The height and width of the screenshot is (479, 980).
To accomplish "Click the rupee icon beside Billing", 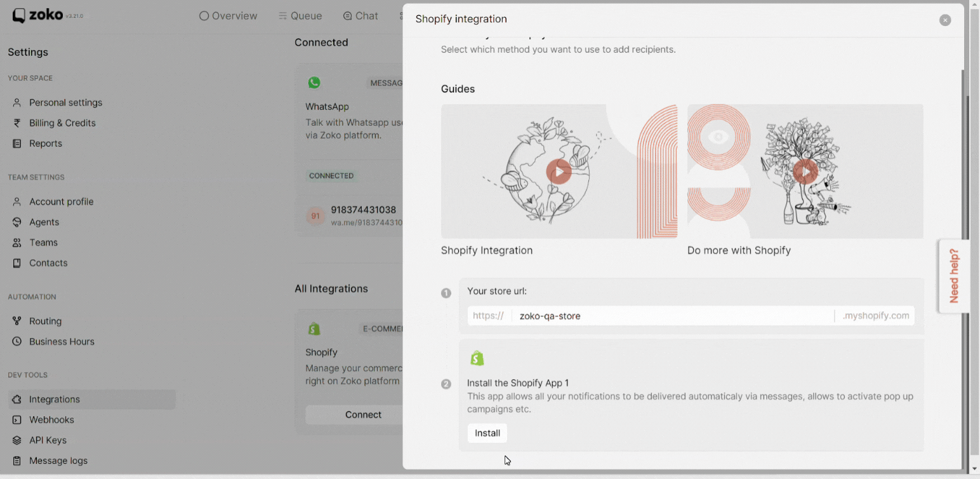I will 17,123.
